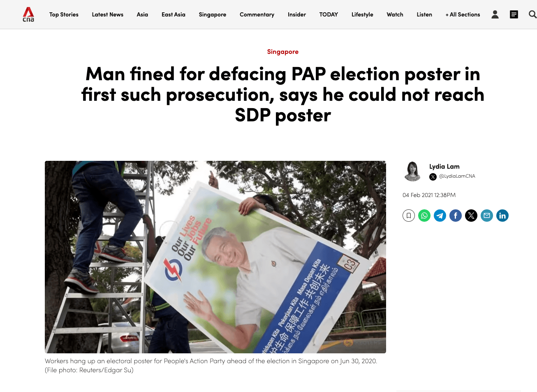Open the search magnifier icon

[532, 14]
